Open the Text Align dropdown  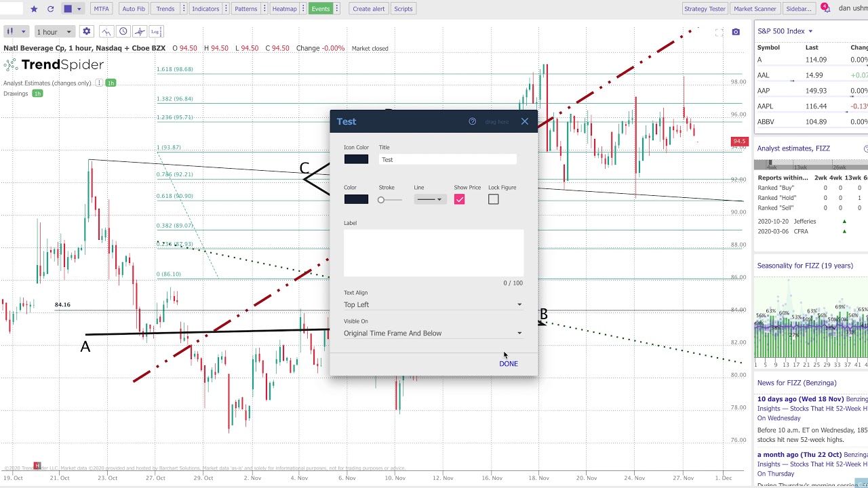point(433,304)
